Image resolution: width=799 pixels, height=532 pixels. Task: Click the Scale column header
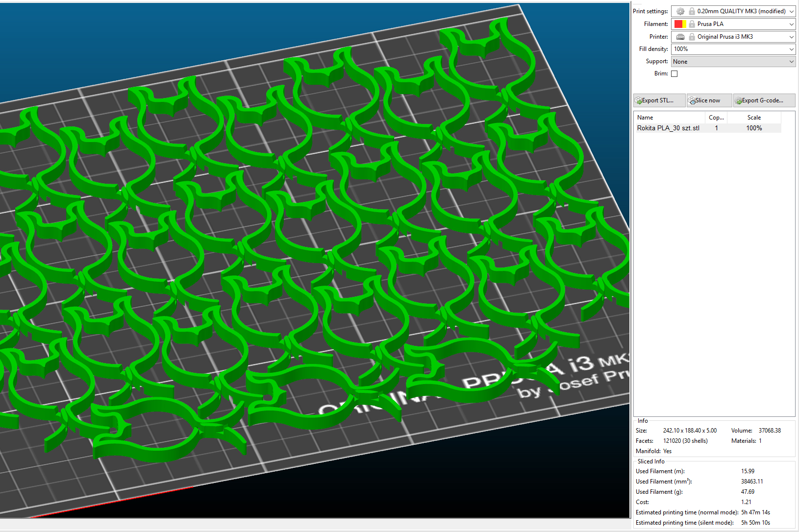click(754, 118)
